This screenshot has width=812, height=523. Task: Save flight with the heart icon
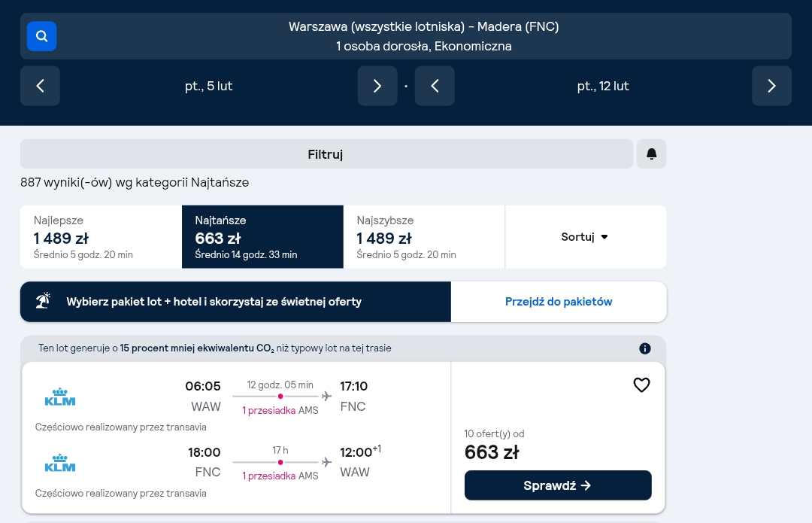[x=641, y=385]
